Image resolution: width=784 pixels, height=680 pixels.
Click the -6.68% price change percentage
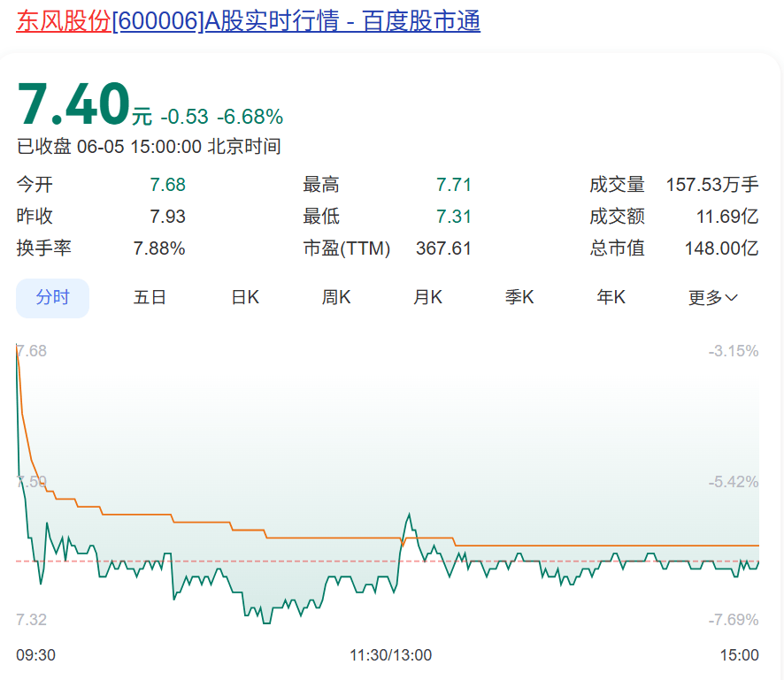tap(250, 117)
